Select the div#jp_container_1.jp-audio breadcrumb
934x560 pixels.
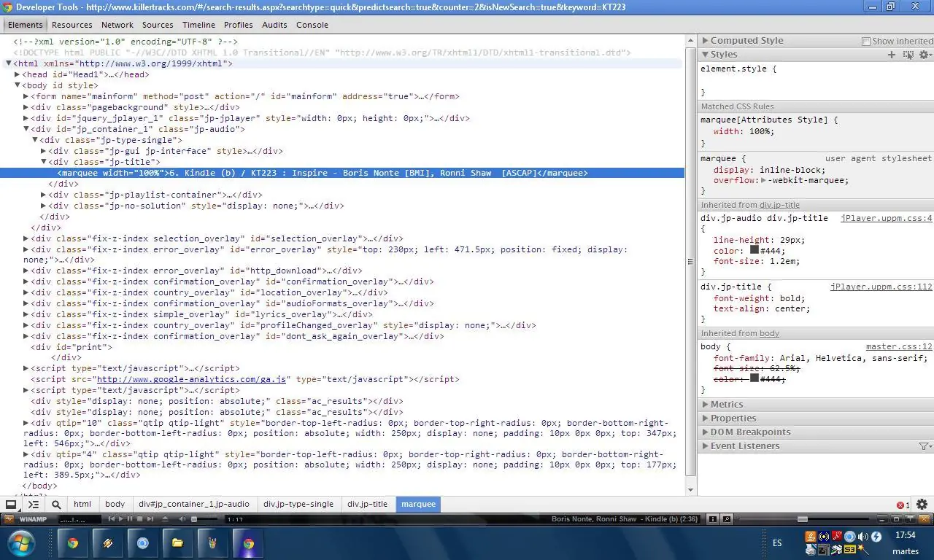pyautogui.click(x=194, y=504)
